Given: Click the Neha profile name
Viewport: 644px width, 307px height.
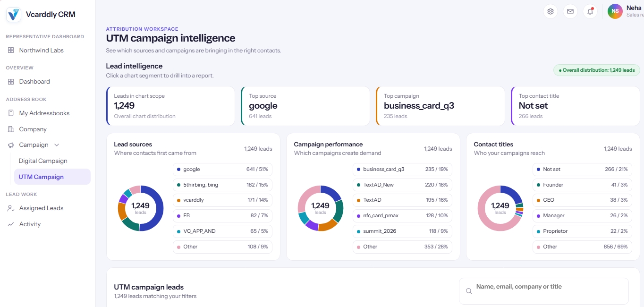Looking at the screenshot, I should (x=634, y=8).
